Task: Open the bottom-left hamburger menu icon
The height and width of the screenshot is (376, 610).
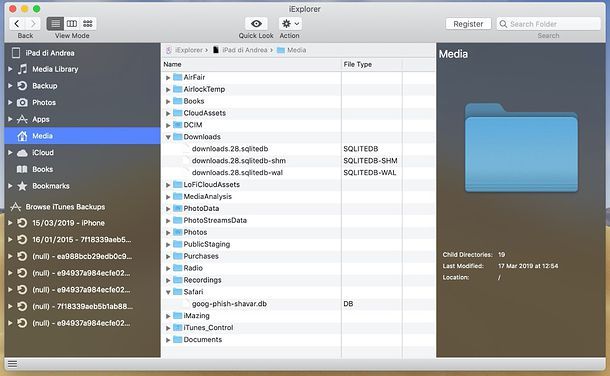Action: [x=12, y=364]
